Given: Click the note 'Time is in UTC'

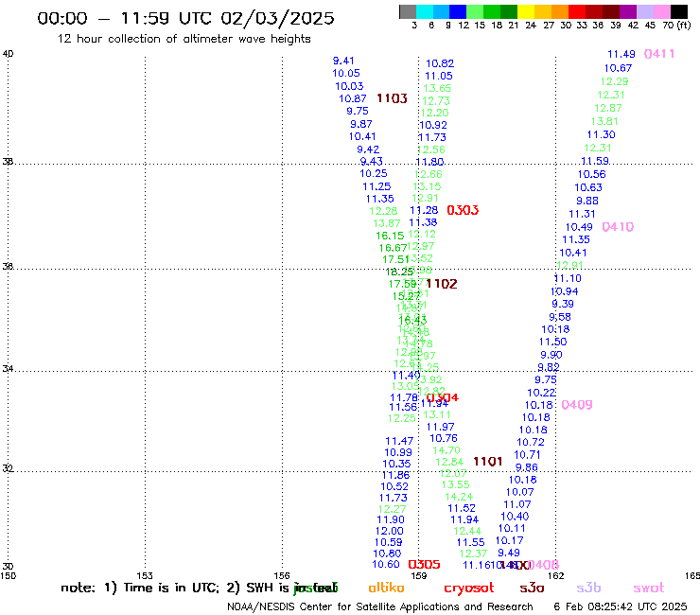Looking at the screenshot, I should coord(171,588).
